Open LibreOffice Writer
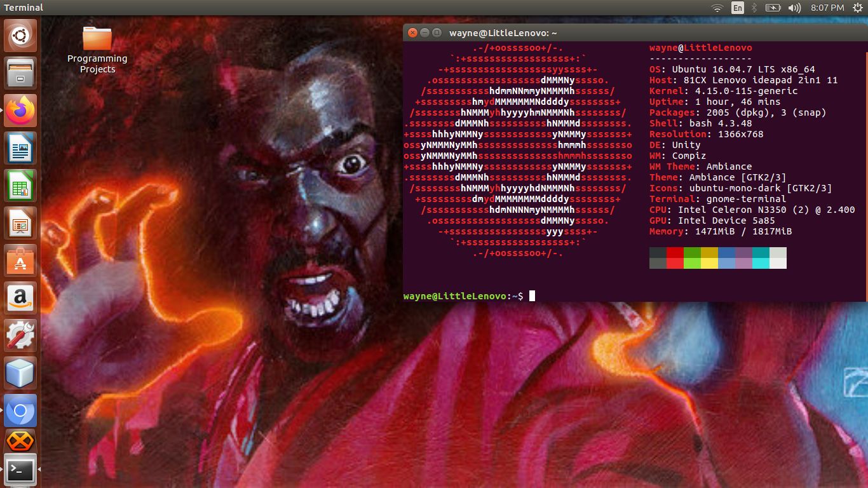 pos(20,148)
